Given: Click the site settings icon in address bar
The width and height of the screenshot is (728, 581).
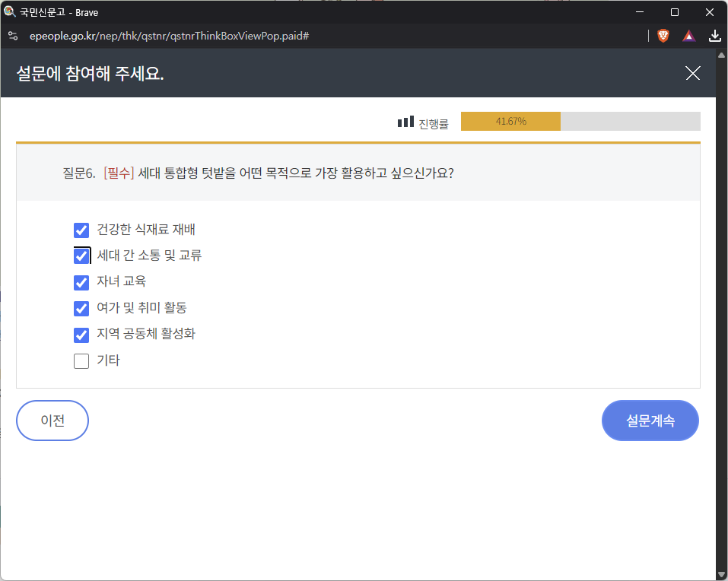Looking at the screenshot, I should 13,36.
